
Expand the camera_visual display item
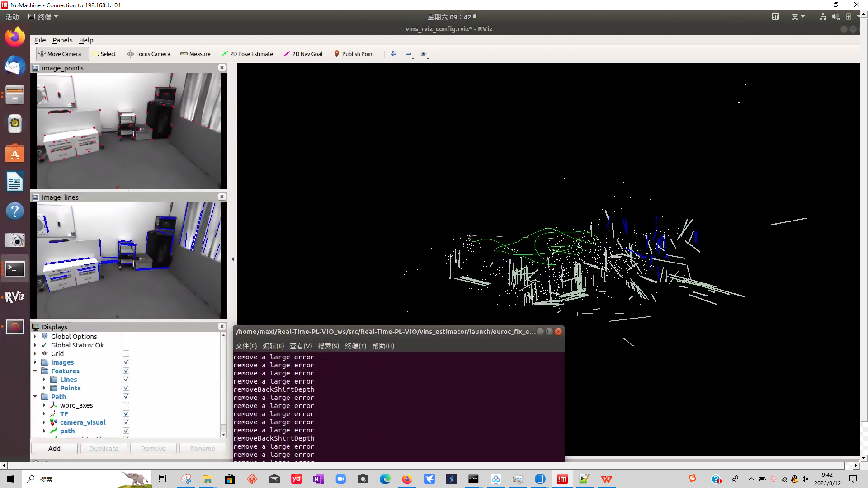click(44, 422)
